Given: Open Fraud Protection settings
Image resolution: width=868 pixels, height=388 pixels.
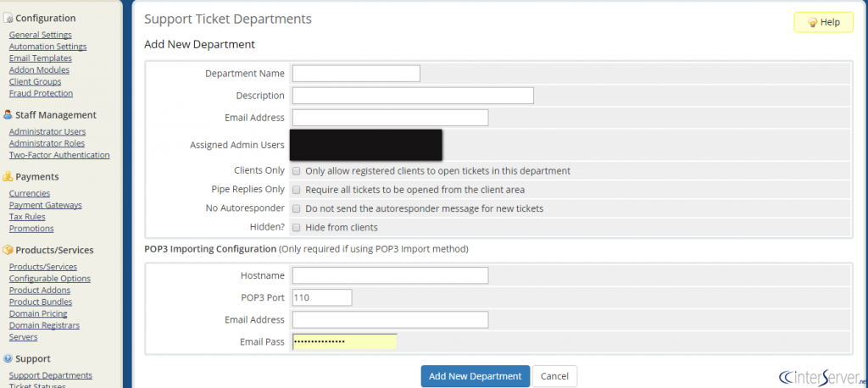Looking at the screenshot, I should pyautogui.click(x=41, y=93).
